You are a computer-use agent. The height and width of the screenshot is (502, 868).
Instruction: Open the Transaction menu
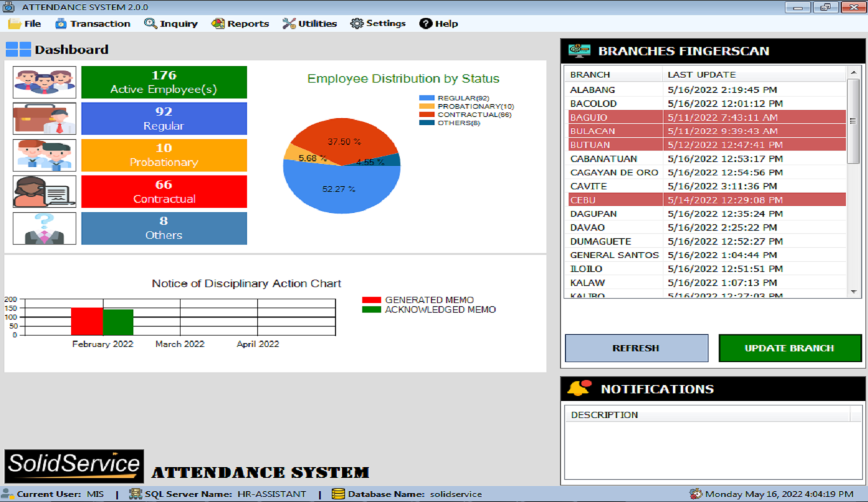point(92,24)
